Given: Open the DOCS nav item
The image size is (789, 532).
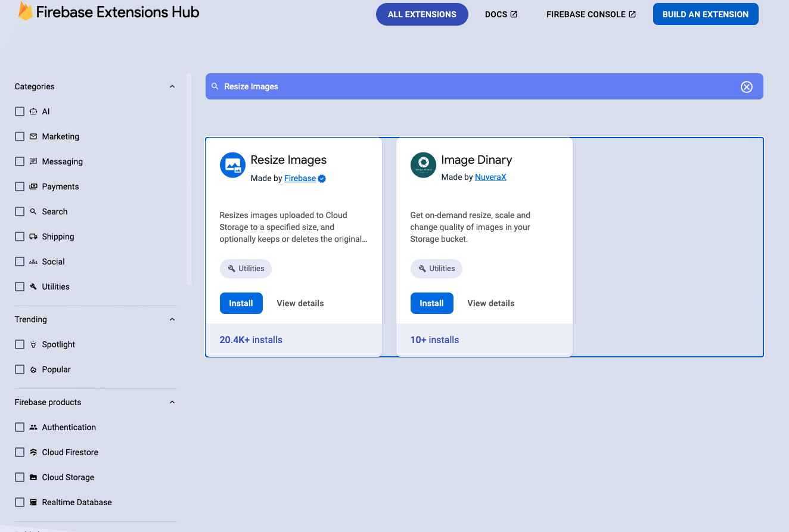Looking at the screenshot, I should click(501, 14).
